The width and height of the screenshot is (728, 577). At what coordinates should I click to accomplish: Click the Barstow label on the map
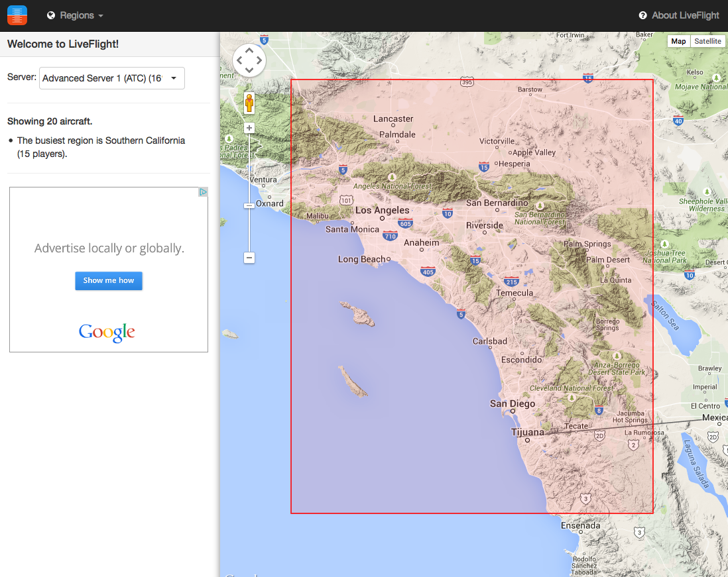[530, 89]
